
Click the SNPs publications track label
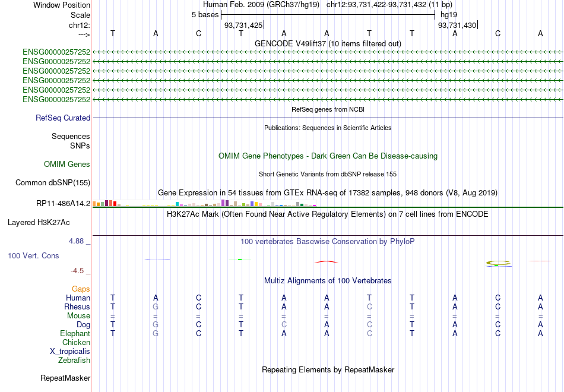80,146
